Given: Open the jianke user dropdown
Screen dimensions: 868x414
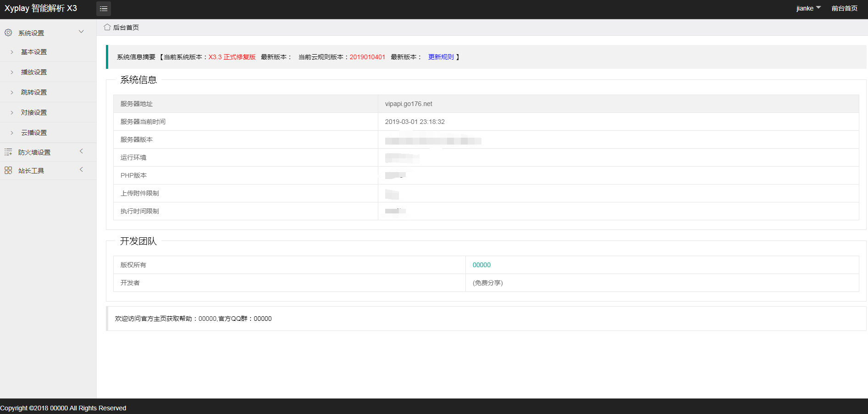Looking at the screenshot, I should coord(808,8).
